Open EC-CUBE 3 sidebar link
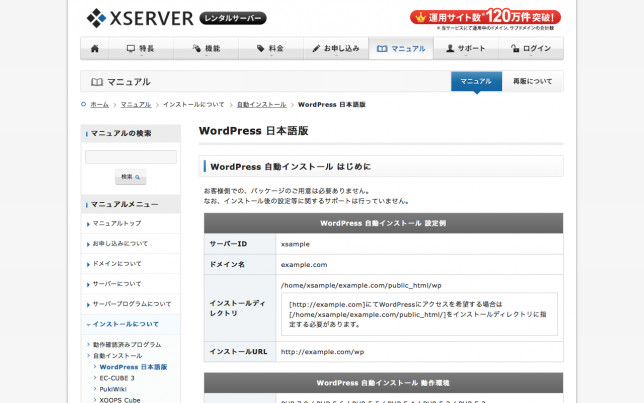 pos(117,378)
